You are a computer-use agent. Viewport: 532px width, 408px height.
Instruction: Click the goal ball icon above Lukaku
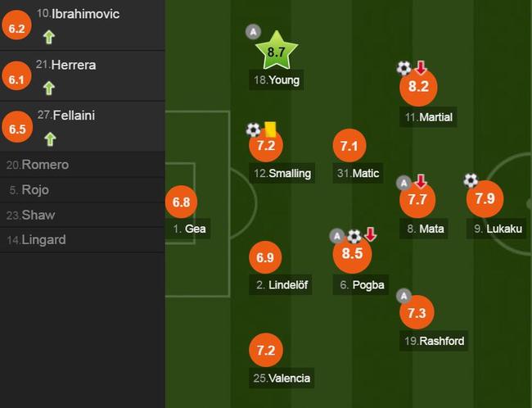(x=471, y=180)
